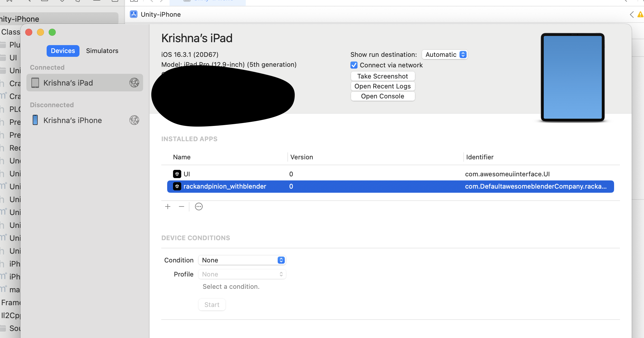This screenshot has width=644, height=338.
Task: Select Krishna's iPhone in the Disconnected list
Action: click(x=72, y=120)
